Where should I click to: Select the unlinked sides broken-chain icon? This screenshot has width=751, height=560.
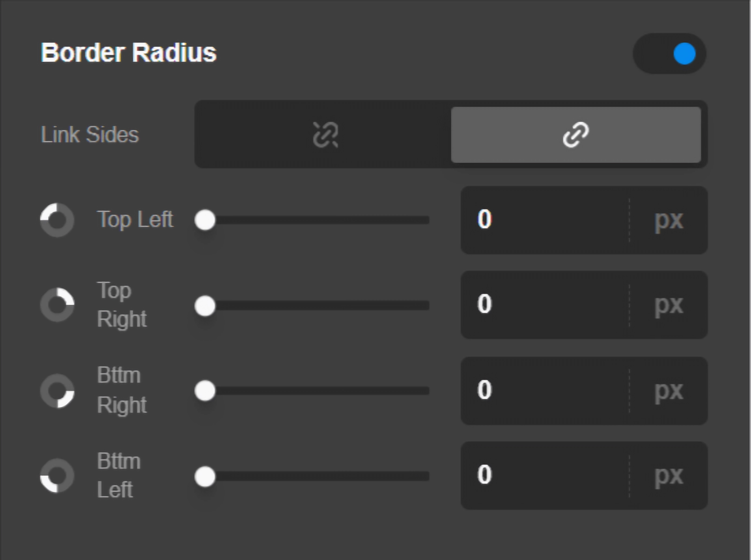[325, 135]
